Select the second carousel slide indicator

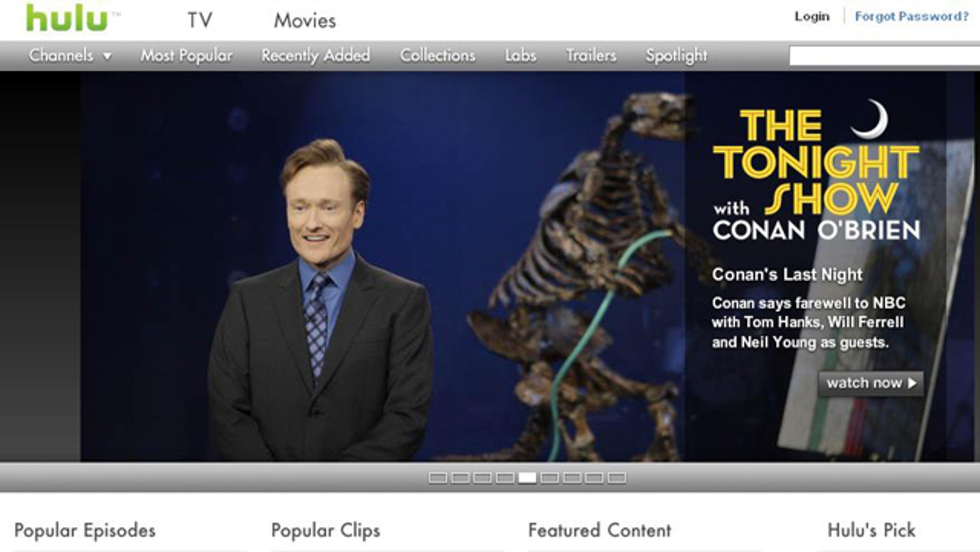click(x=460, y=478)
